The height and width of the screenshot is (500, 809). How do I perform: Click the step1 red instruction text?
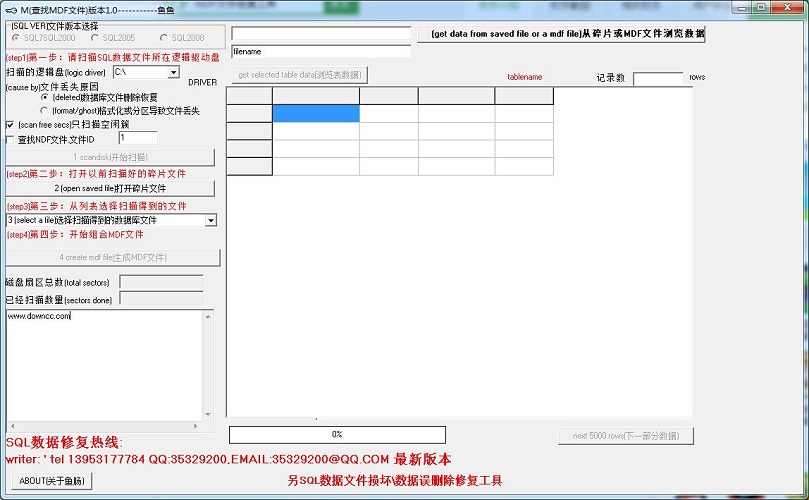[112, 57]
